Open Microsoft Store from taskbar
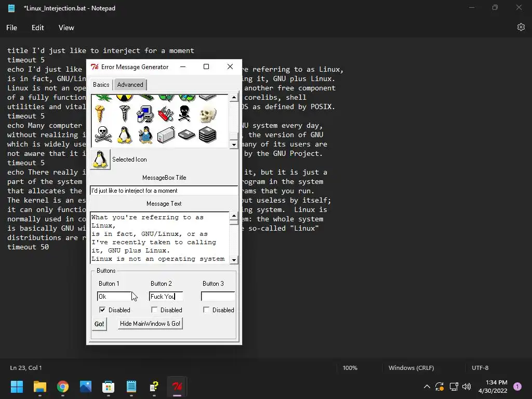 point(108,387)
